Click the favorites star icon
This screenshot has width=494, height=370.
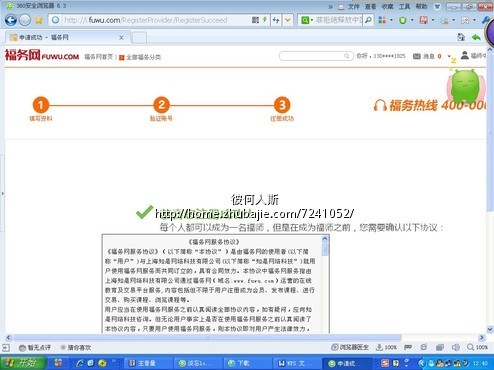tap(39, 21)
